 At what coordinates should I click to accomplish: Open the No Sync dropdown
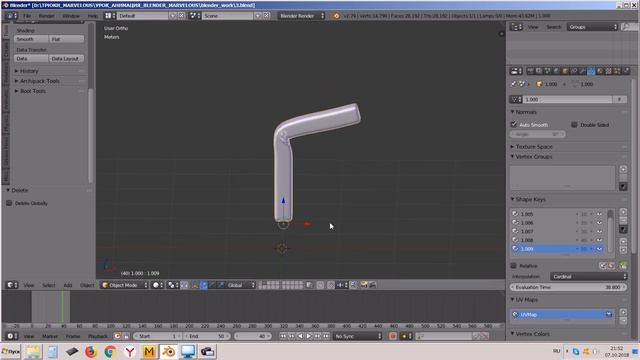(x=358, y=336)
